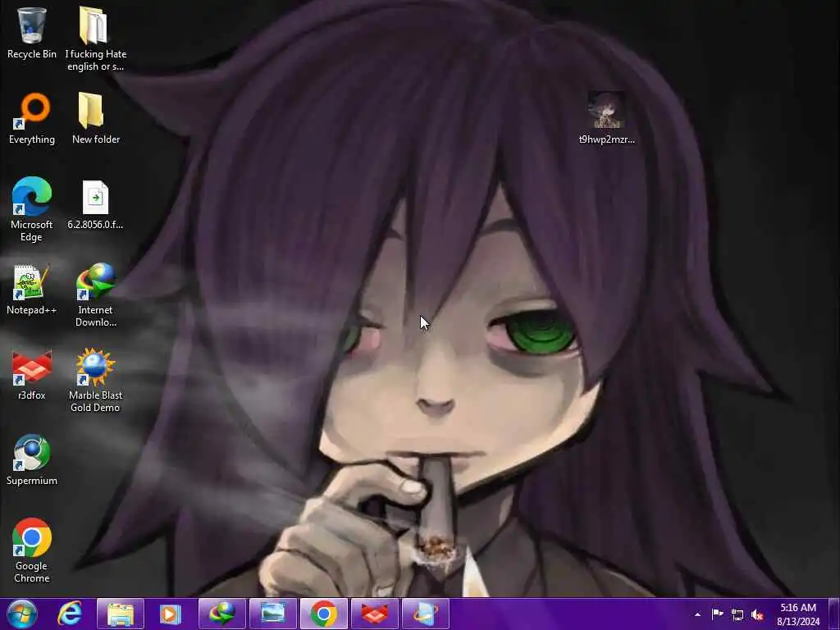This screenshot has width=840, height=630.
Task: Open Windows Explorer from the taskbar
Action: (121, 614)
